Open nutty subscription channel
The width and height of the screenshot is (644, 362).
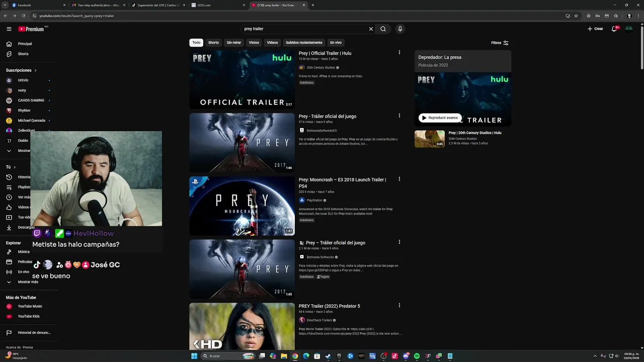tap(22, 90)
